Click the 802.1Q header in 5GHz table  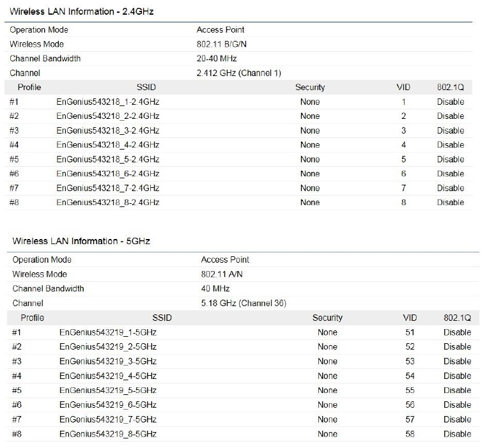457,318
